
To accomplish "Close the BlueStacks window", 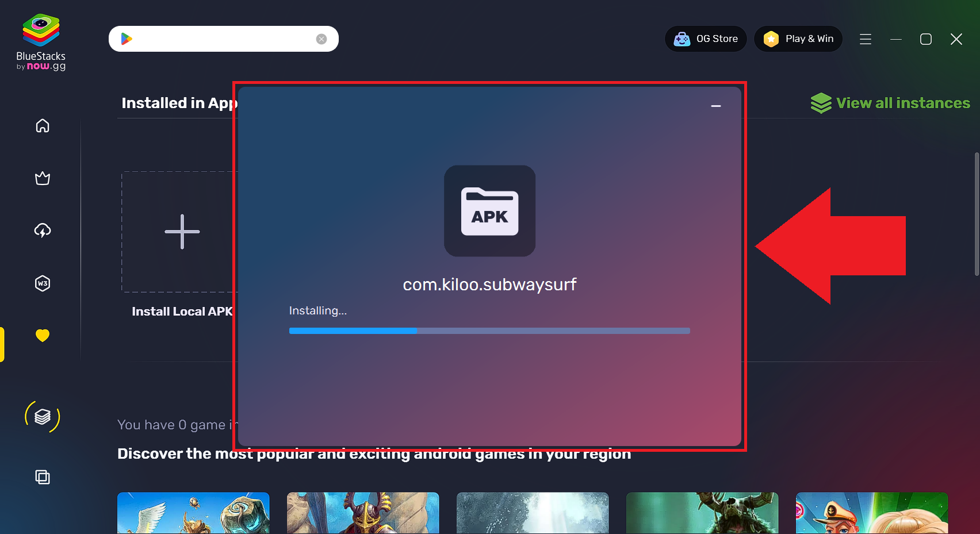I will (956, 39).
